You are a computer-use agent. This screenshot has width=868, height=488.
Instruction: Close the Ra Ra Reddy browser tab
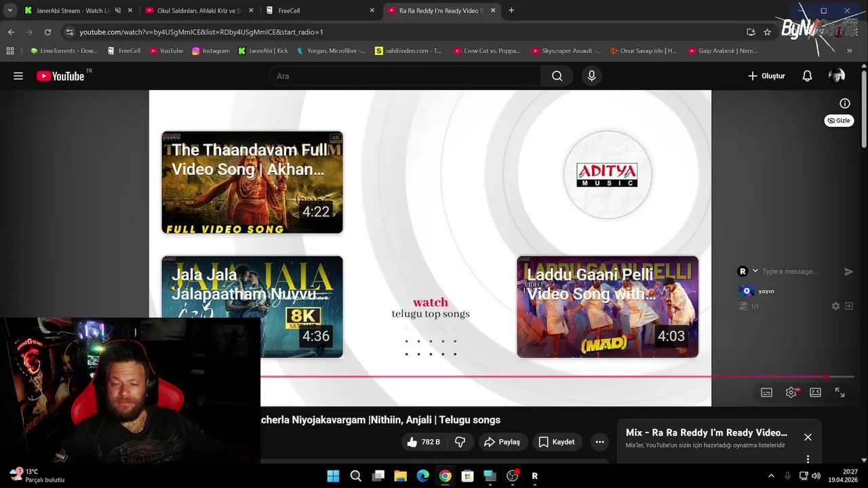click(x=493, y=10)
